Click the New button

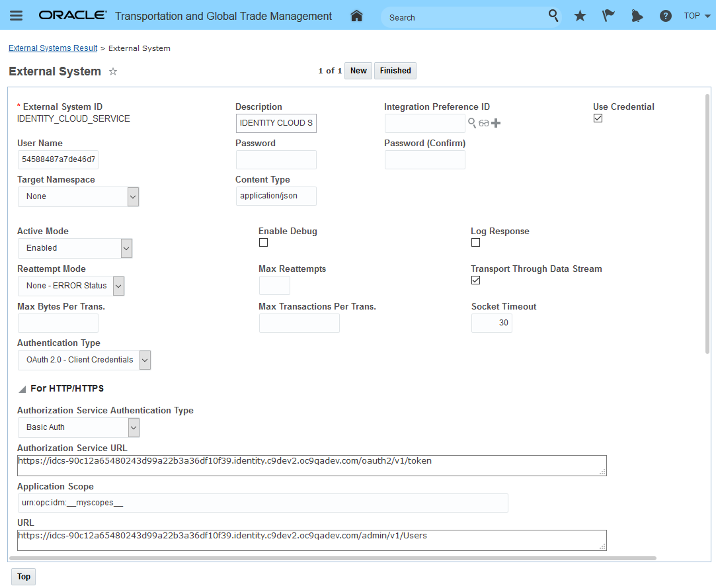click(x=358, y=71)
